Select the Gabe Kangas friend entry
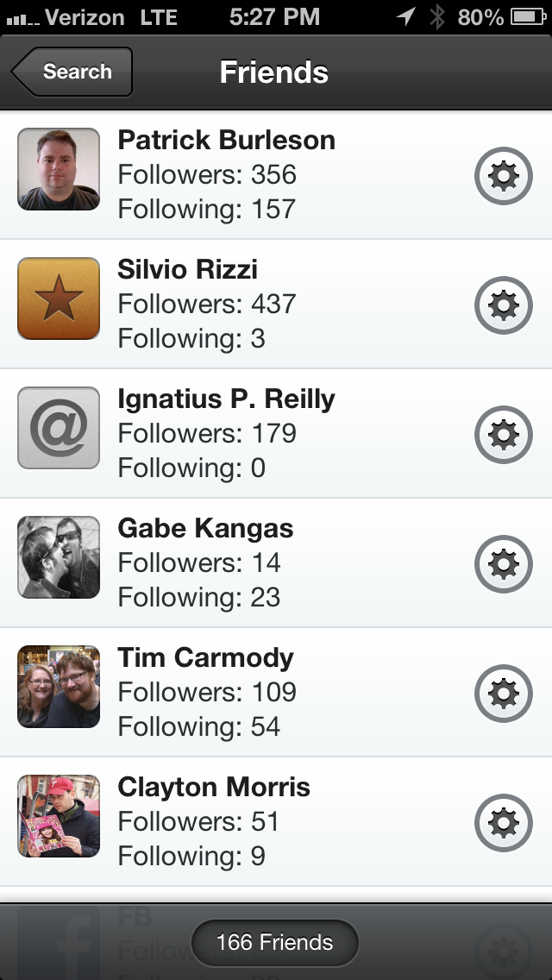 tap(276, 562)
